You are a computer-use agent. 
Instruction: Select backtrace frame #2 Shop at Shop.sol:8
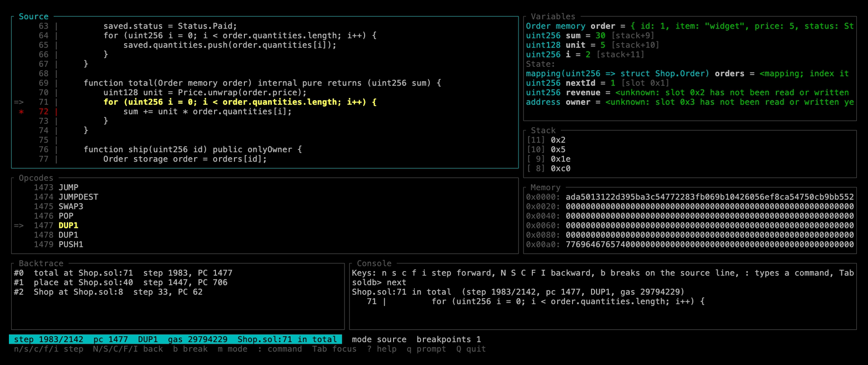pyautogui.click(x=108, y=292)
